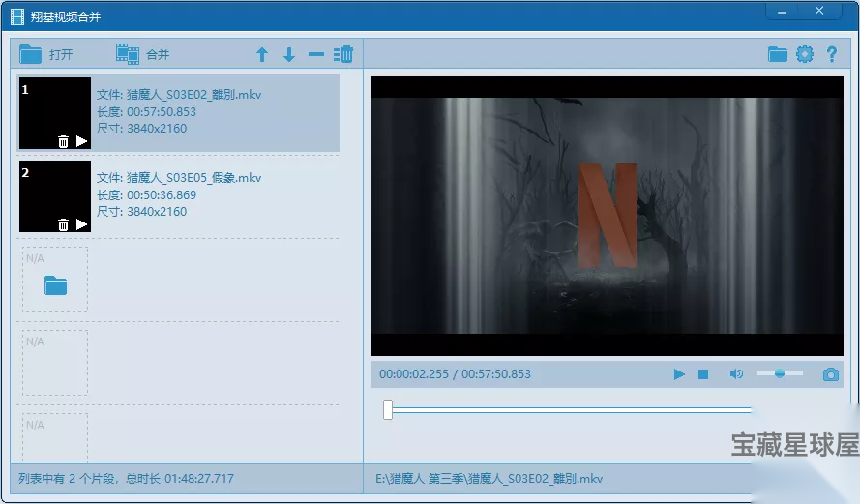860x504 pixels.
Task: Click the playback time 00:00:02.255 / 00:57:50.853
Action: point(455,374)
